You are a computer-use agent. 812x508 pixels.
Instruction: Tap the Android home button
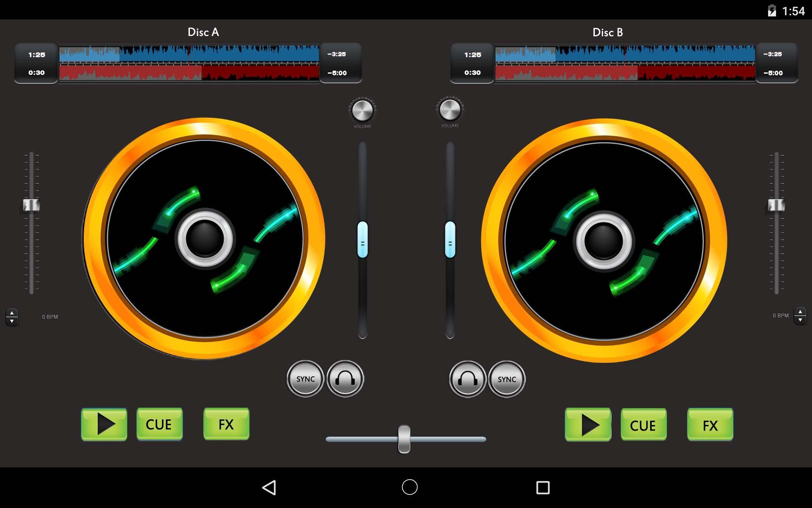[409, 487]
